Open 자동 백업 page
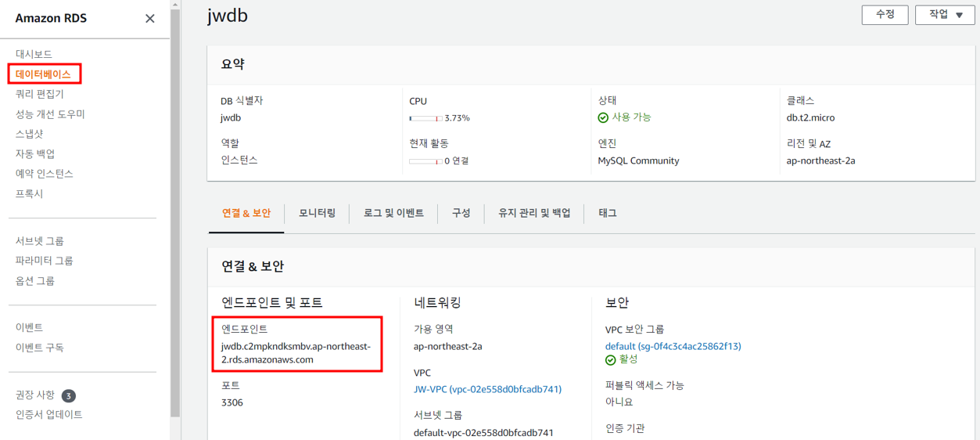The image size is (980, 440). (x=35, y=154)
